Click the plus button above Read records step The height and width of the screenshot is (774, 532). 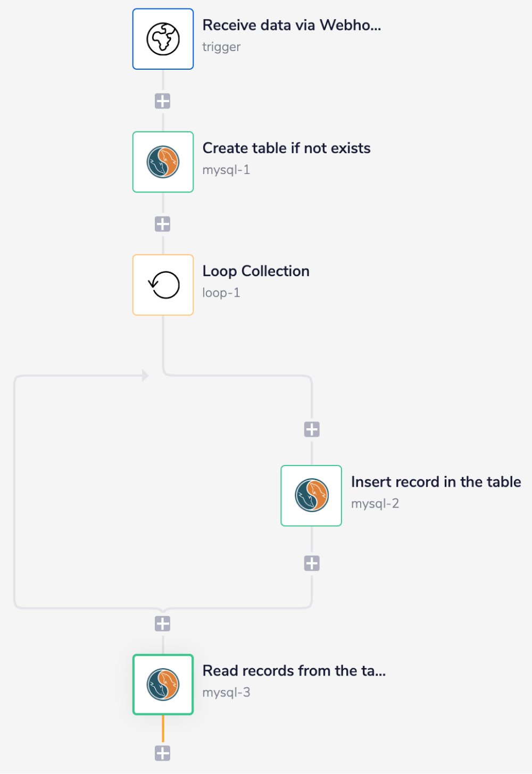[x=163, y=623]
